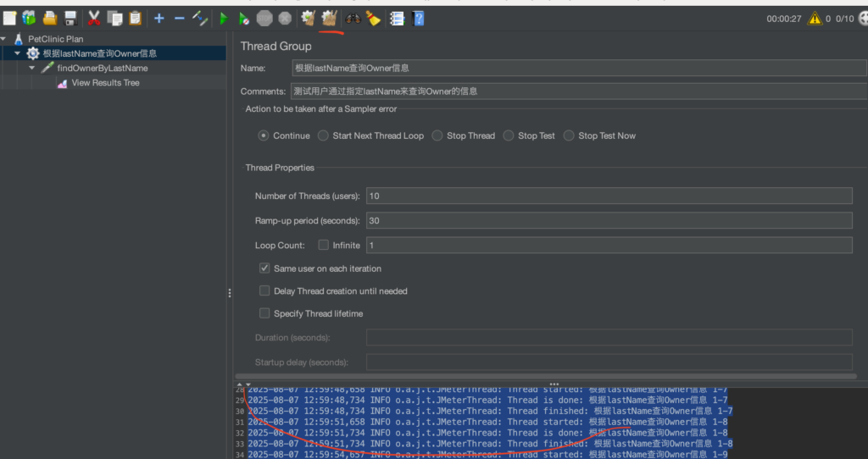Shut down the test with the gray X icon
The height and width of the screenshot is (459, 868).
coord(285,19)
